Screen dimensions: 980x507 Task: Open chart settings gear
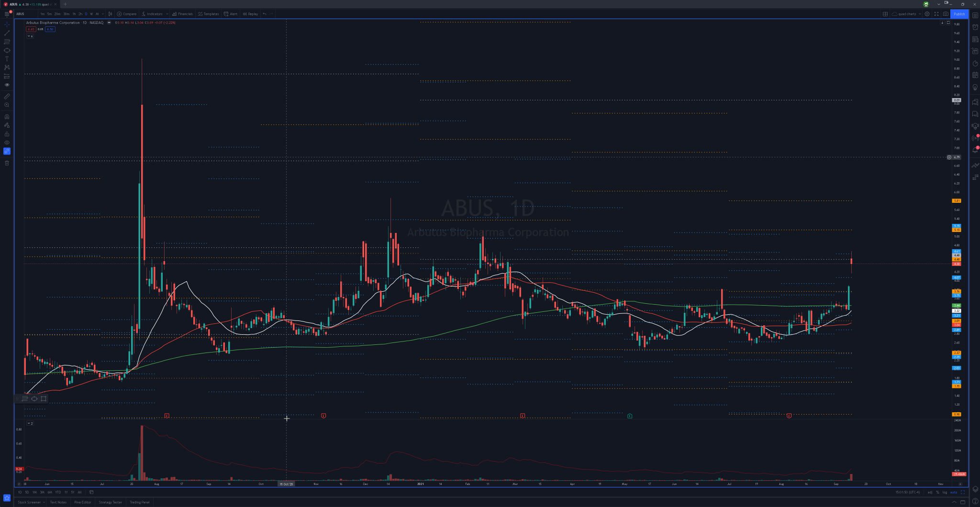(x=927, y=14)
